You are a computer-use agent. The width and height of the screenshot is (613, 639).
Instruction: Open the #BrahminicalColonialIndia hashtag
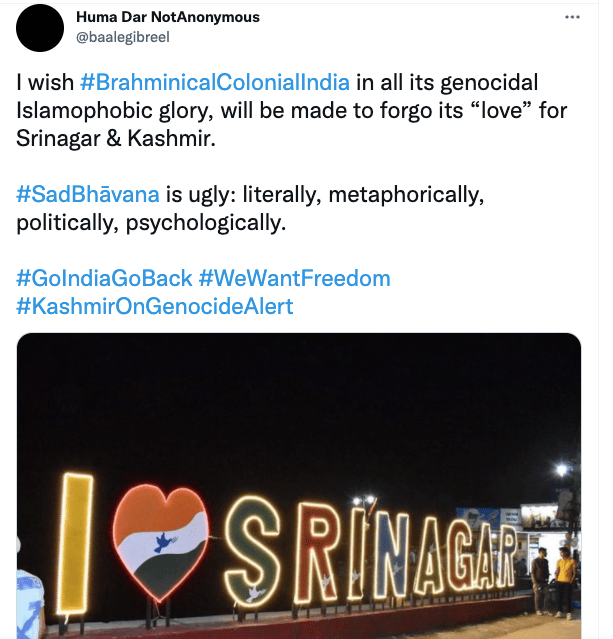[214, 80]
